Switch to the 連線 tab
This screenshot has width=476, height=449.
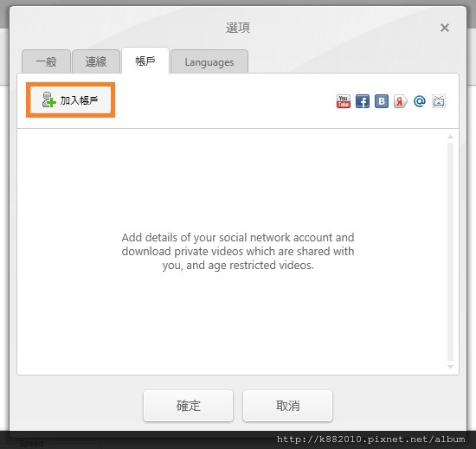coord(96,61)
